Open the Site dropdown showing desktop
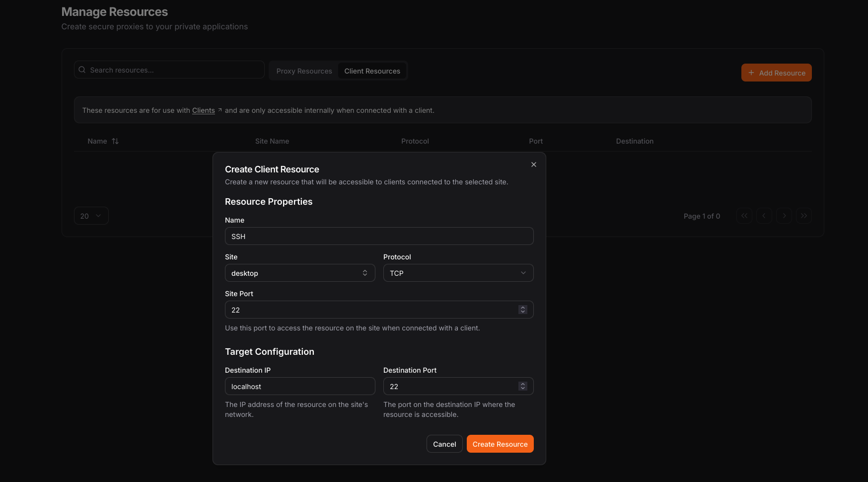868x482 pixels. 300,273
